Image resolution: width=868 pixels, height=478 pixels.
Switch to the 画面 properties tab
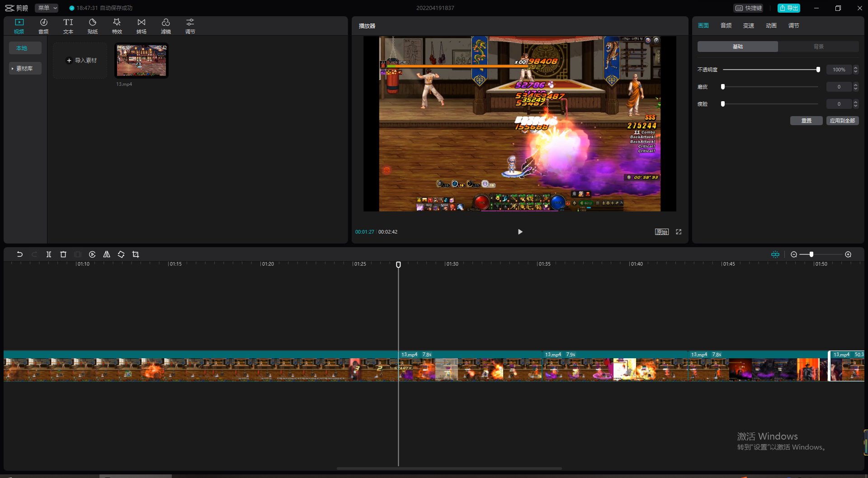[x=703, y=26]
